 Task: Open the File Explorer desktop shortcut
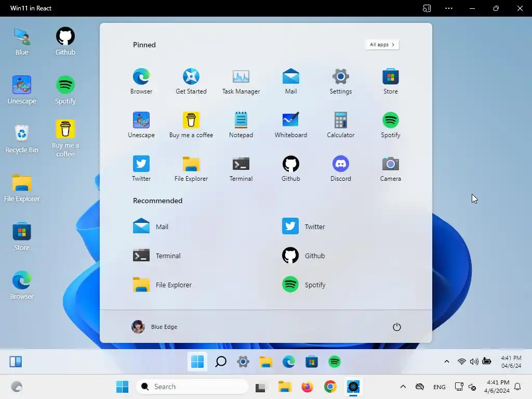22,188
